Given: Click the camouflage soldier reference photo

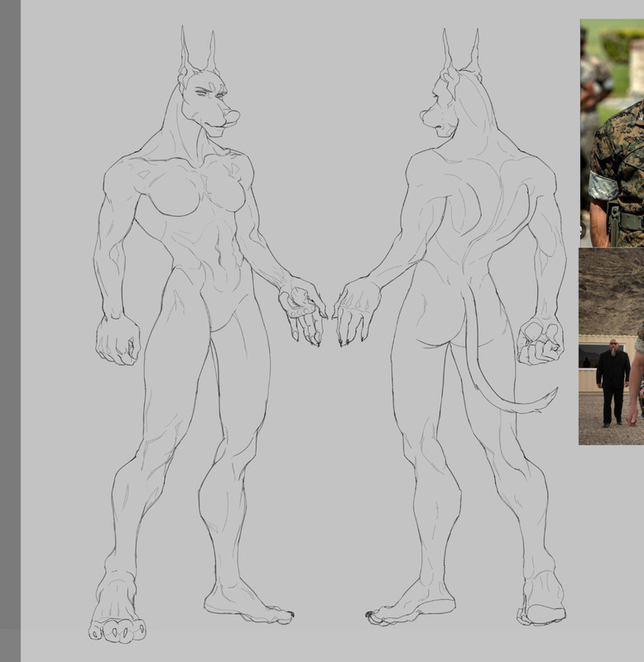Looking at the screenshot, I should coord(612,133).
